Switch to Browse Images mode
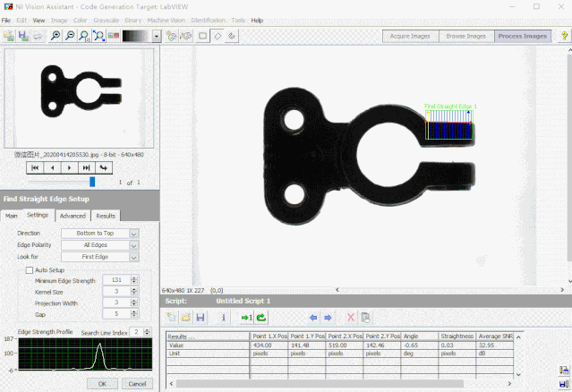This screenshot has height=392, width=572. (x=465, y=36)
